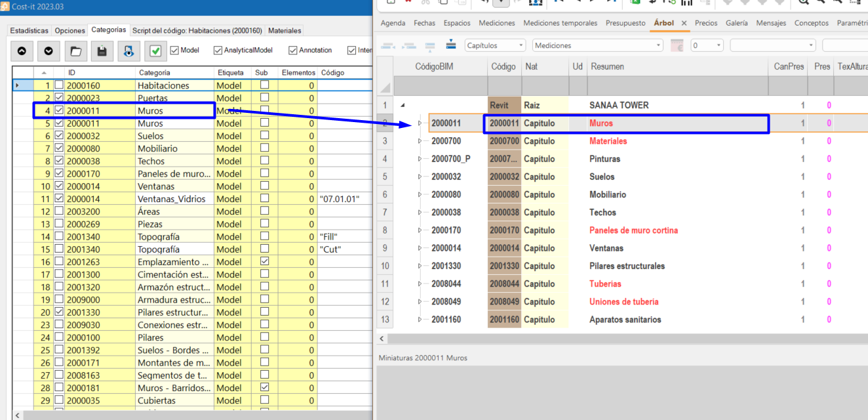This screenshot has width=868, height=420.
Task: Uncheck Sub checkbox in Emplazamiento row
Action: (264, 261)
